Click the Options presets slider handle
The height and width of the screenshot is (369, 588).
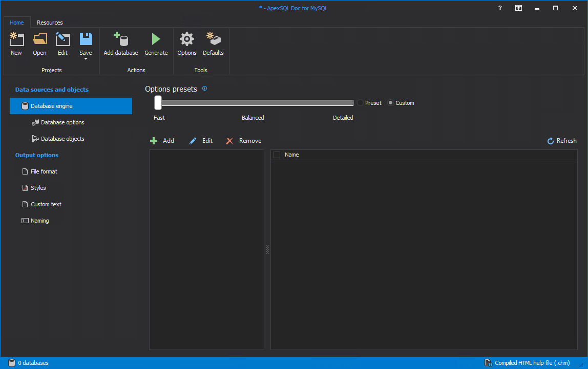tap(158, 103)
